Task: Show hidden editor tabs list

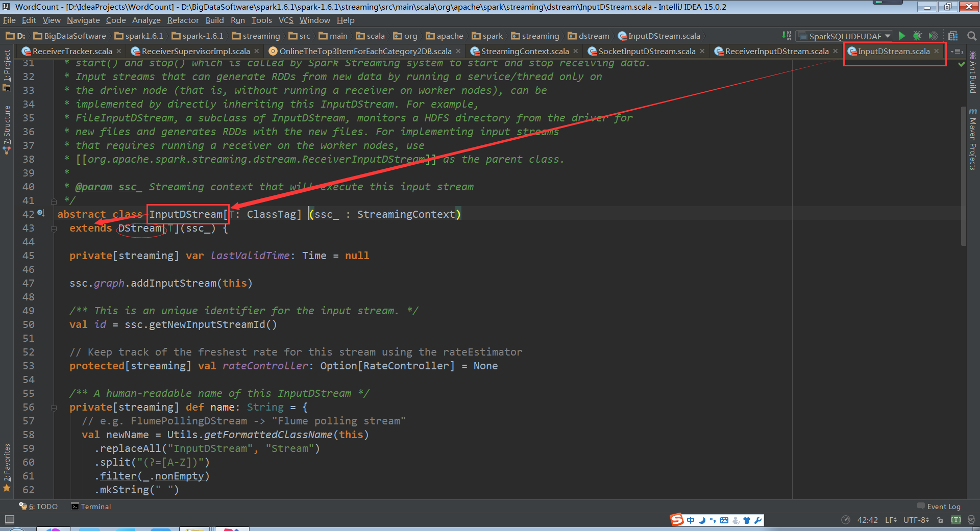Action: pyautogui.click(x=957, y=52)
